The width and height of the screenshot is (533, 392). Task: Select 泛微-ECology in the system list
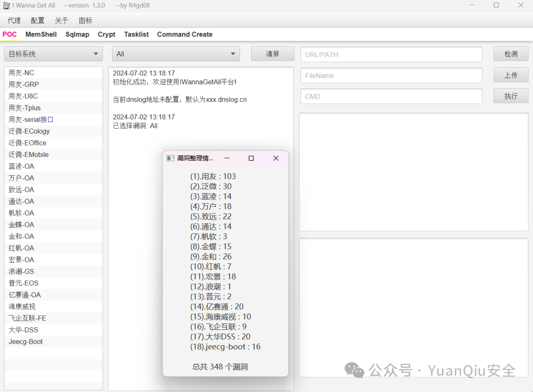tap(53, 131)
